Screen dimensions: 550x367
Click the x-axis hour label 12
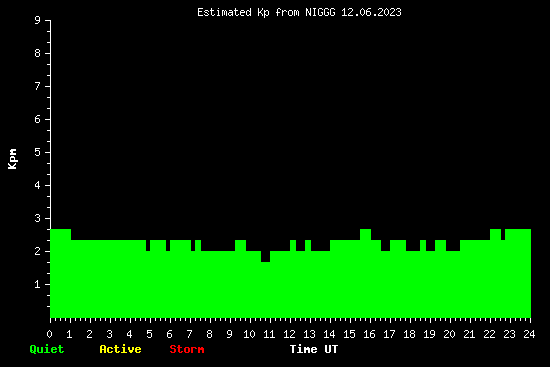point(289,334)
